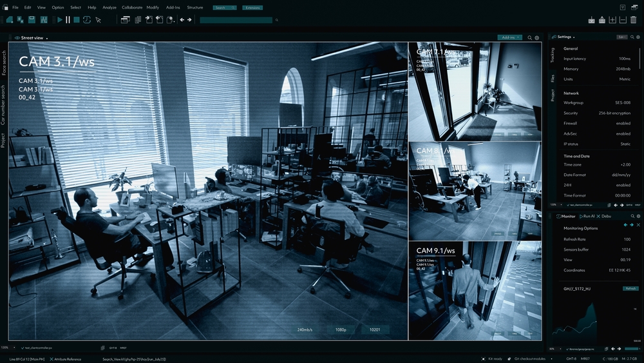Click the Firewall enabled value
644x363 pixels.
tap(623, 123)
